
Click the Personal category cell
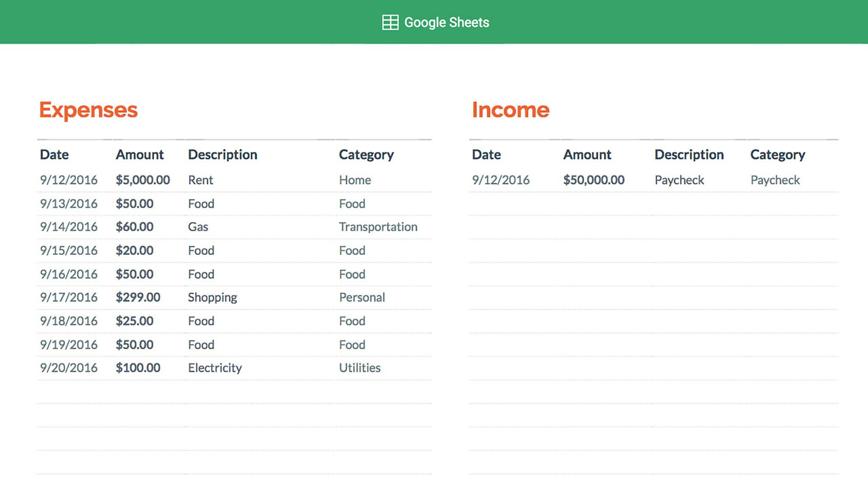[x=362, y=297]
